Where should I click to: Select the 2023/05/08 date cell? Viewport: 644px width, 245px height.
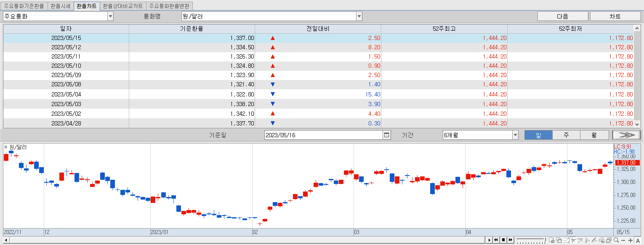click(x=66, y=84)
